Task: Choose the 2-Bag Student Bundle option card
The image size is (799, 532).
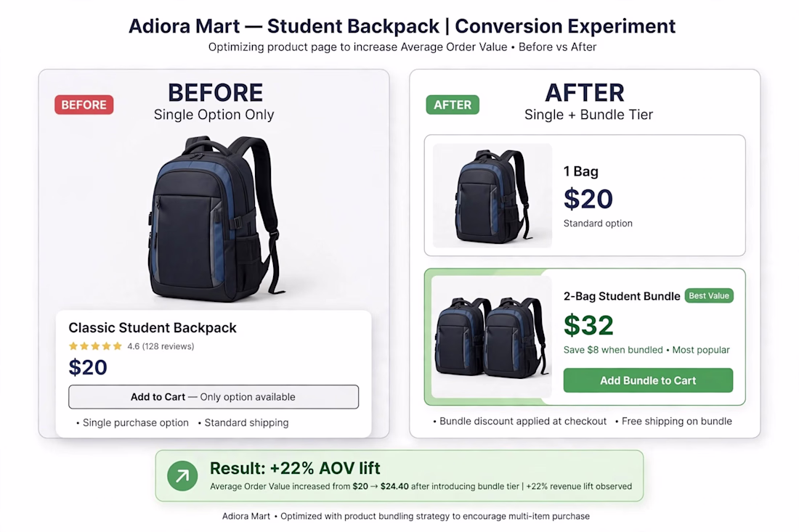Action: 585,337
